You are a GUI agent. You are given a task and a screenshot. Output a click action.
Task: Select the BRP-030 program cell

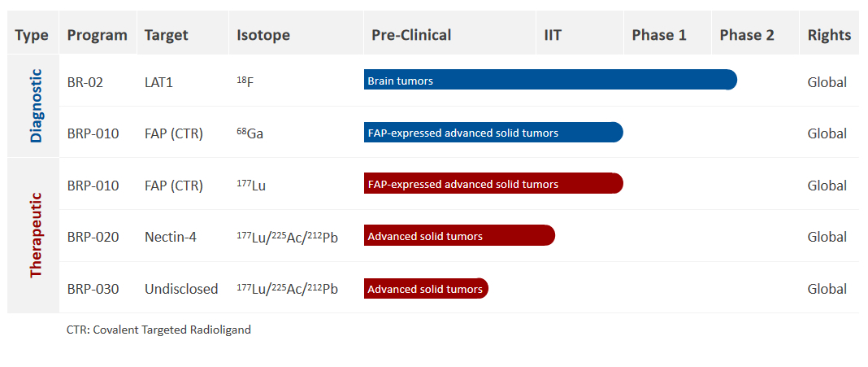(x=93, y=289)
